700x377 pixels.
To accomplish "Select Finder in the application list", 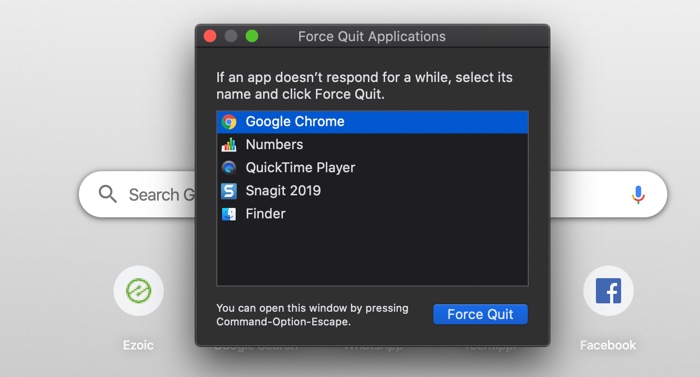I will pos(372,214).
